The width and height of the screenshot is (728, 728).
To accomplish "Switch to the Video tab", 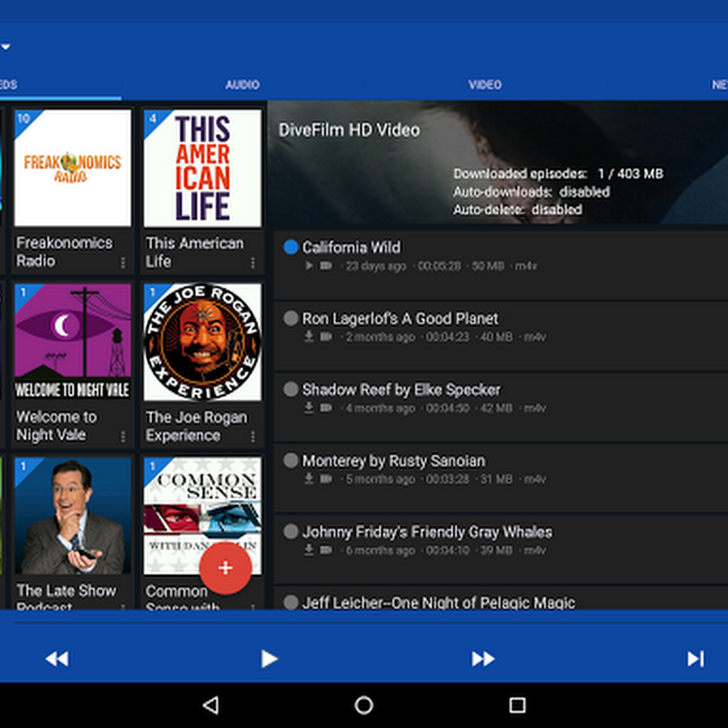I will [x=485, y=84].
